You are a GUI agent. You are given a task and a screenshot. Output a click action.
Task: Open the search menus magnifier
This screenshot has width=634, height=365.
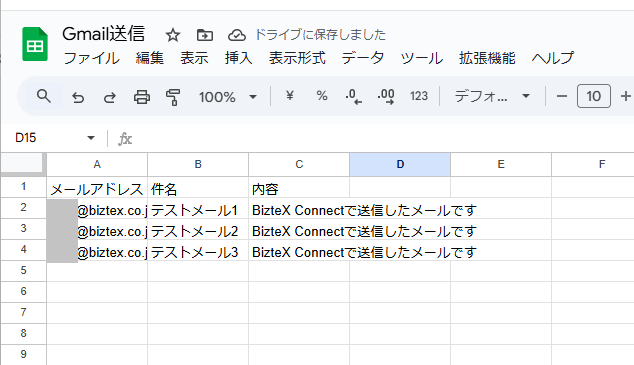click(44, 96)
